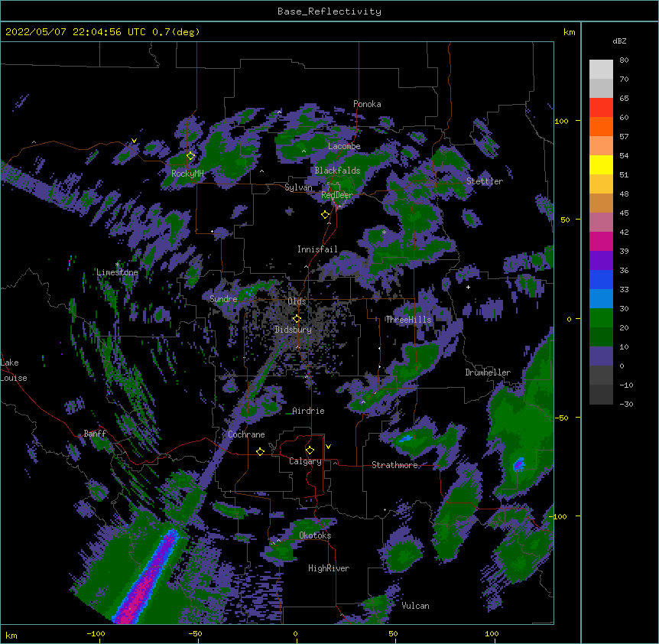The height and width of the screenshot is (644, 659).
Task: Click the Drumheller label
Action: [488, 372]
